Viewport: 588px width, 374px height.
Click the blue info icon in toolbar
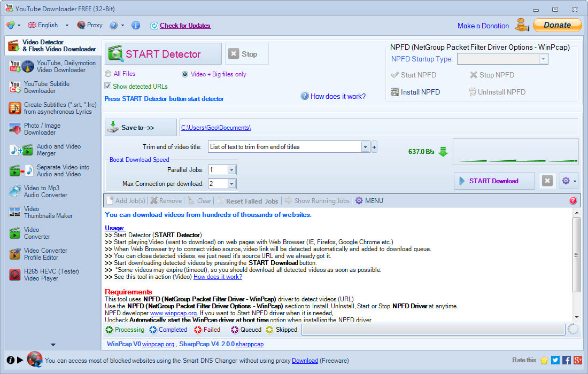click(136, 25)
